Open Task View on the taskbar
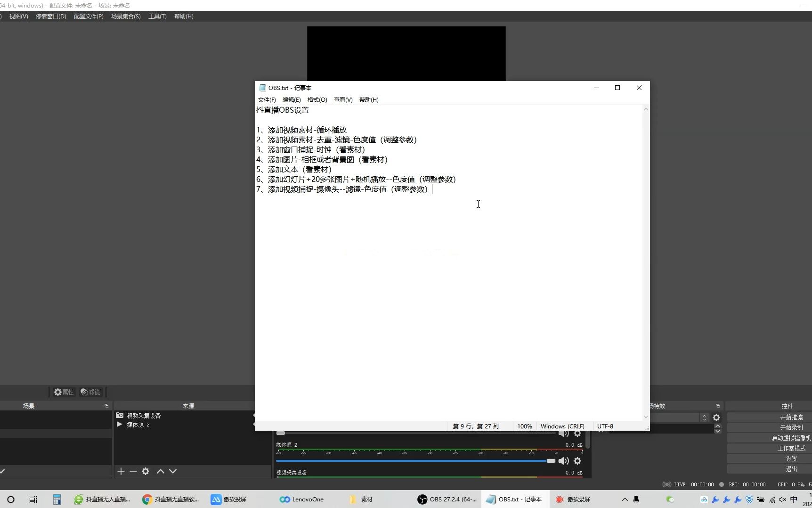The image size is (812, 508). coord(33,500)
